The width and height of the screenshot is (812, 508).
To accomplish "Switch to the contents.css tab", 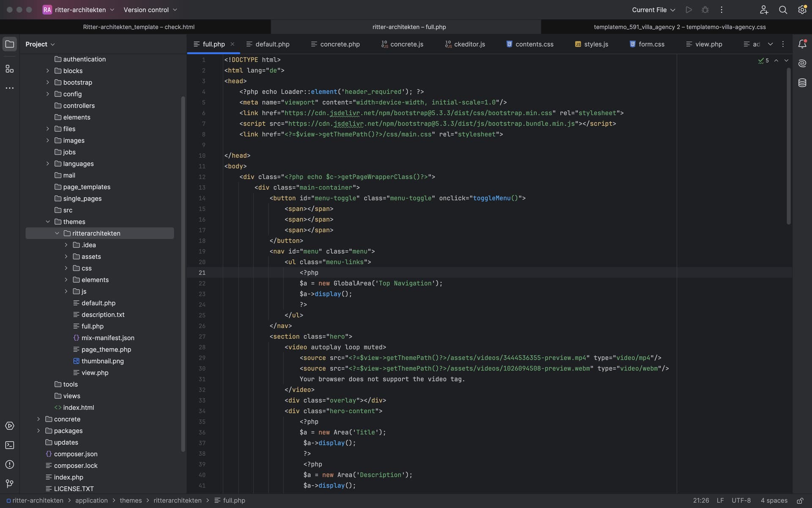I will (x=530, y=44).
